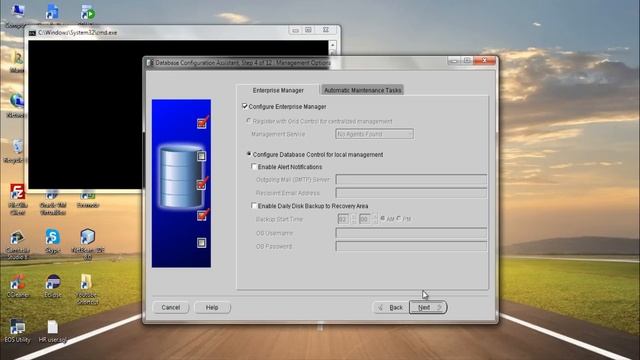The height and width of the screenshot is (360, 640).
Task: Toggle the Configure Enterprise Manager checkbox
Action: click(244, 106)
